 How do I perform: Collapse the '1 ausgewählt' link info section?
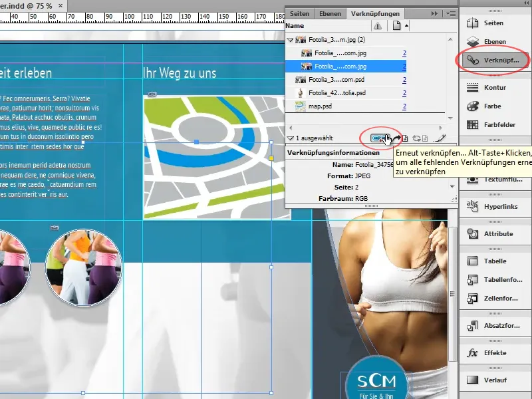click(290, 138)
